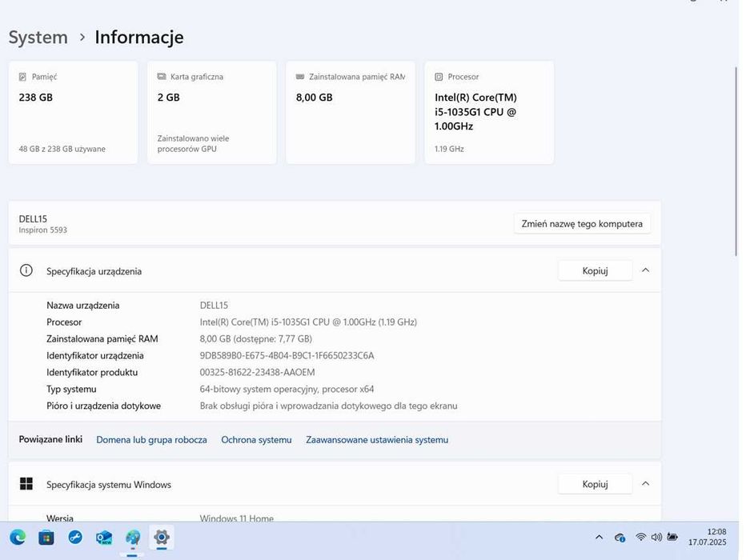Open the Pamięć 238 GB card
Image resolution: width=754 pixels, height=560 pixels.
pos(73,113)
